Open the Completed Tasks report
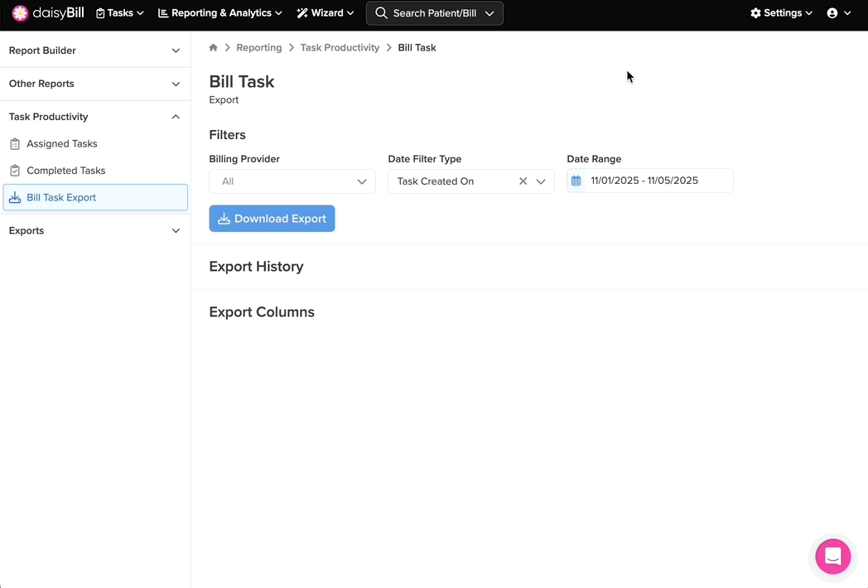Viewport: 868px width, 588px height. pos(66,171)
